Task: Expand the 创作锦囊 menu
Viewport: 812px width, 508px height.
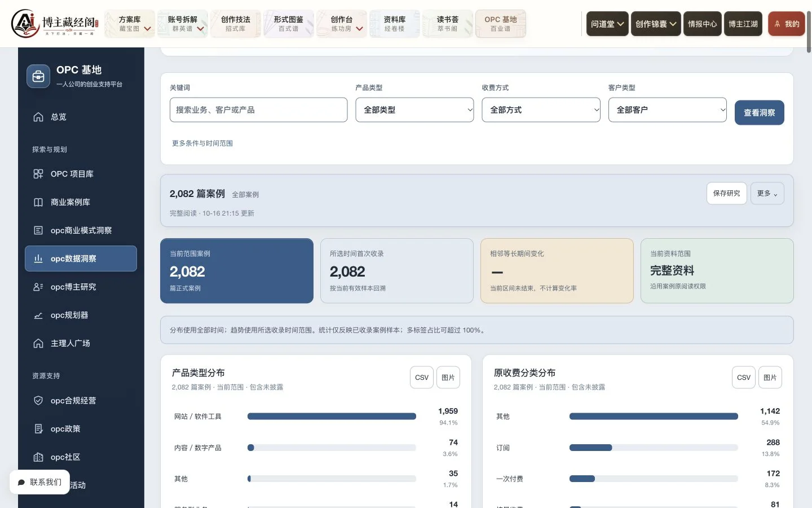Action: (x=656, y=24)
